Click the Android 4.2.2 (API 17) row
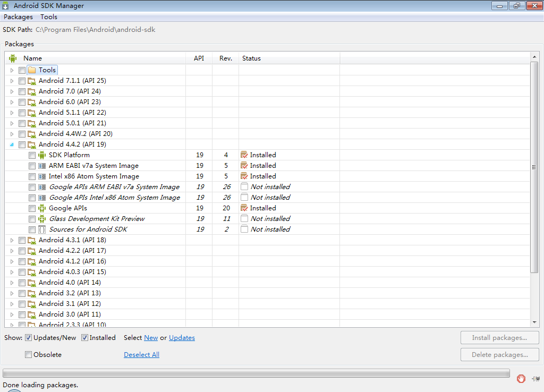The width and height of the screenshot is (544, 392). click(x=268, y=251)
